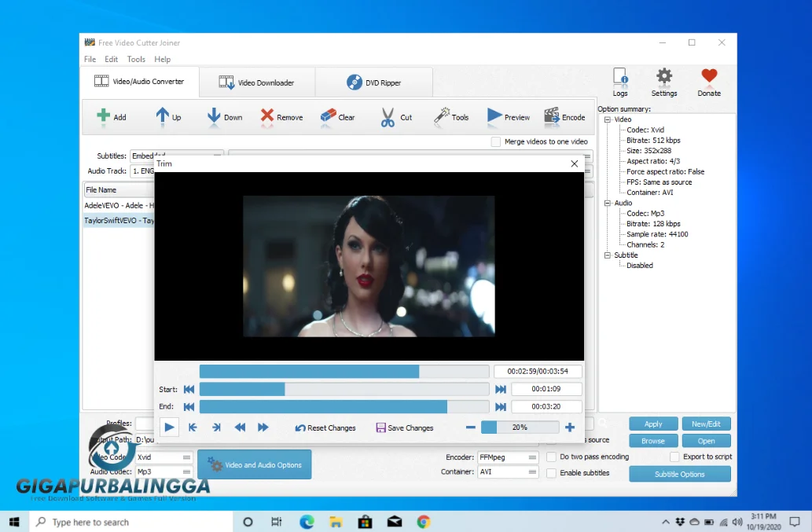Screen dimensions: 812x532
Task: Click the Add files toolbar icon
Action: coord(103,116)
